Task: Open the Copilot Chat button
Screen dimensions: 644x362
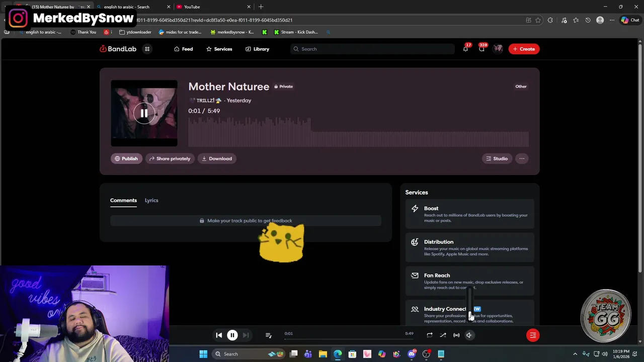Action: [x=630, y=20]
